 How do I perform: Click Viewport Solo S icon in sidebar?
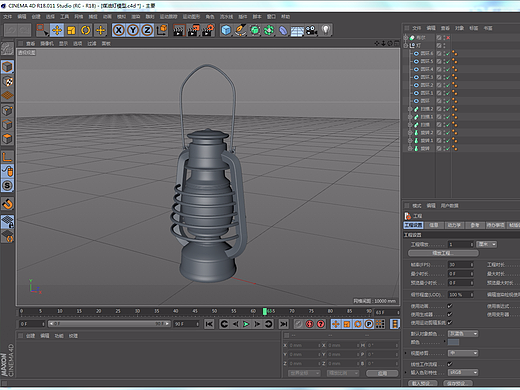tap(7, 186)
